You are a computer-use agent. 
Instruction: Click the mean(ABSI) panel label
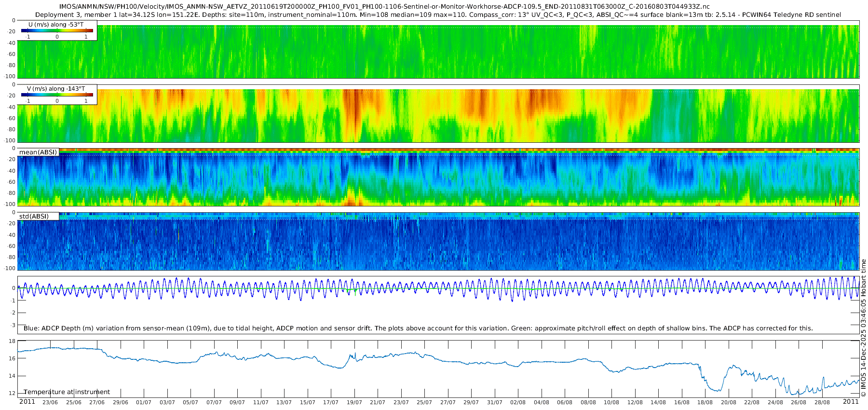38,152
